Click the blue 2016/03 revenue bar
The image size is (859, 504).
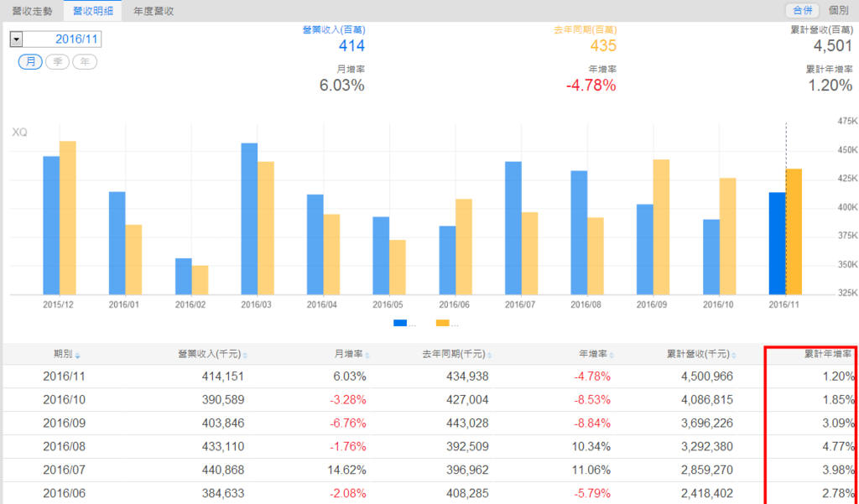249,219
